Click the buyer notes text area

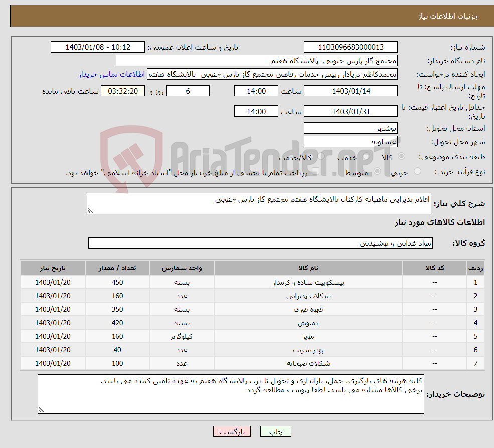point(231,394)
